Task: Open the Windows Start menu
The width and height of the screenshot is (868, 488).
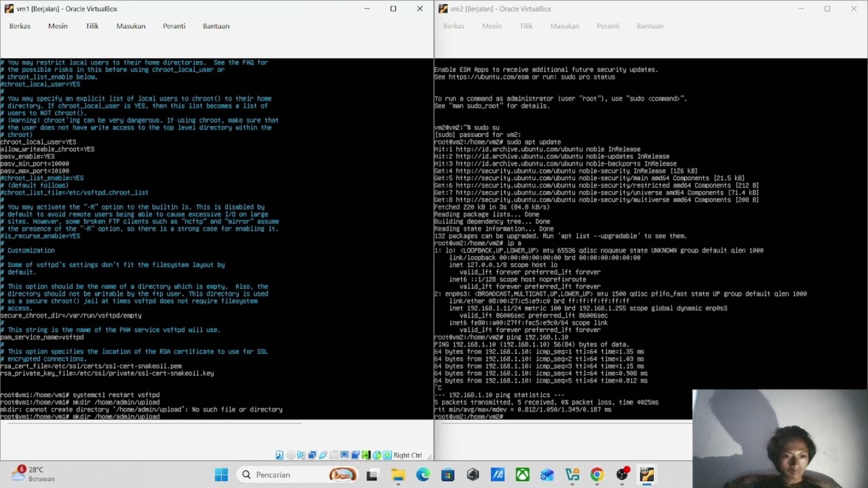Action: pos(221,474)
